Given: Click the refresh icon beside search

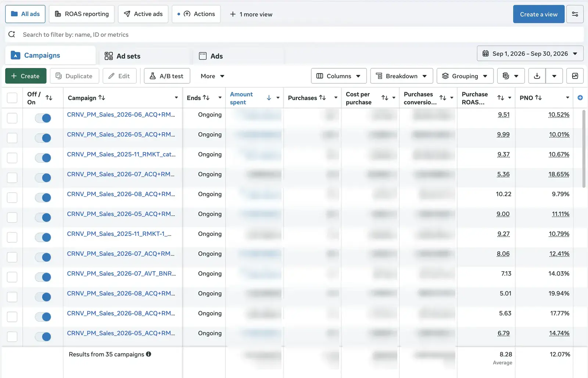Looking at the screenshot, I should pos(12,34).
